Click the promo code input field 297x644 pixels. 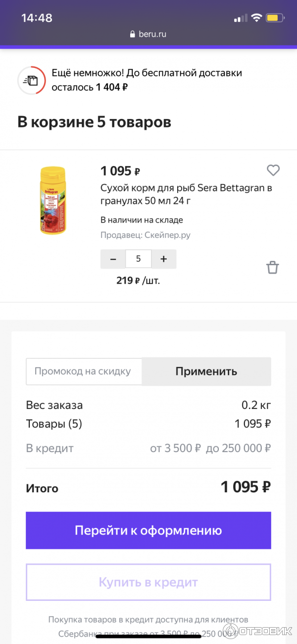(84, 371)
